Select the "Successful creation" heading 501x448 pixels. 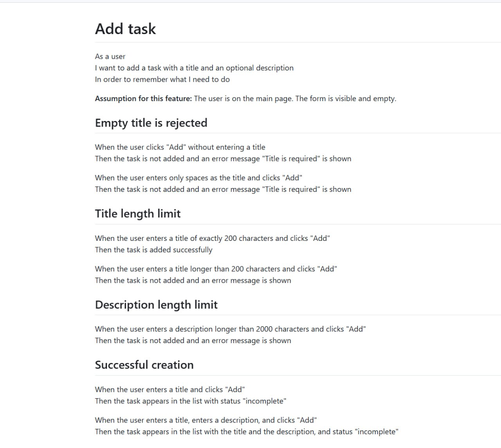point(144,365)
